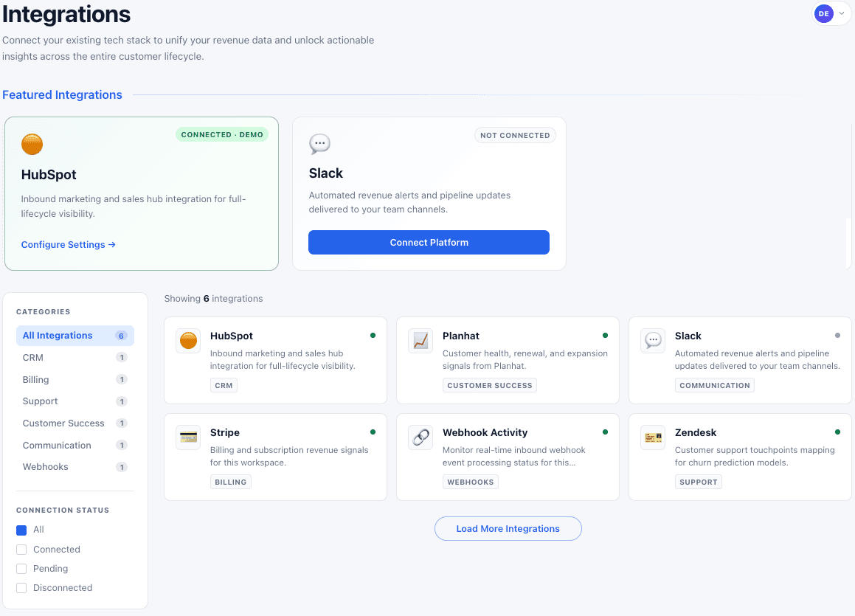
Task: Click the Showing 6 integrations text
Action: click(x=213, y=299)
